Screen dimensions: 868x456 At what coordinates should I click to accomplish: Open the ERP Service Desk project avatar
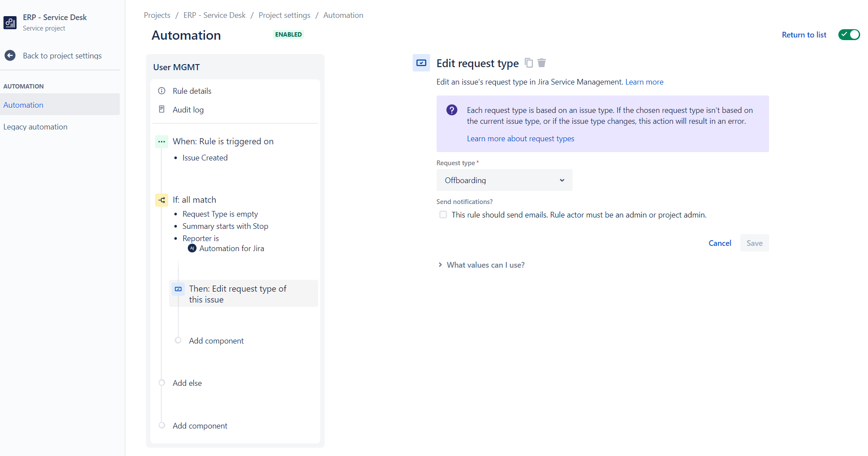10,23
